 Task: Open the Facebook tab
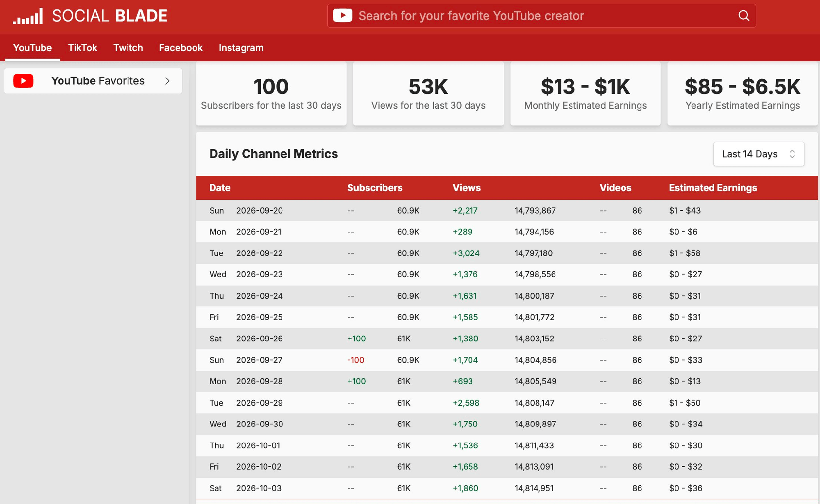coord(181,48)
